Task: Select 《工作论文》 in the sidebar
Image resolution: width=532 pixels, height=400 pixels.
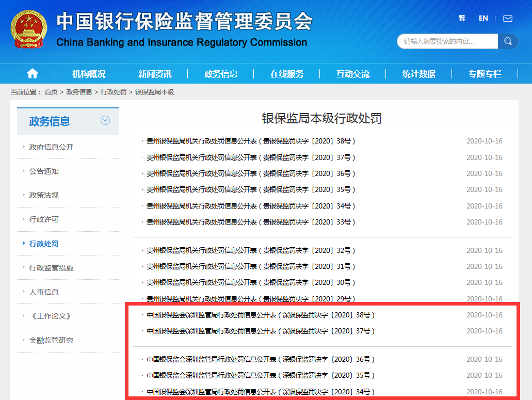Action: point(51,316)
